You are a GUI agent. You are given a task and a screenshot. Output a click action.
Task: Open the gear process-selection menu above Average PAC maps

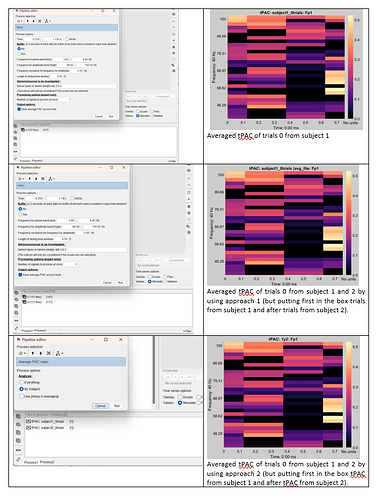[22, 353]
